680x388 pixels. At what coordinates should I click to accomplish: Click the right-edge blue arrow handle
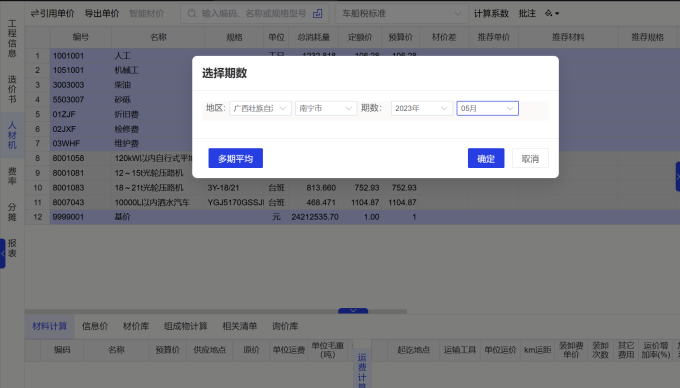tap(677, 176)
